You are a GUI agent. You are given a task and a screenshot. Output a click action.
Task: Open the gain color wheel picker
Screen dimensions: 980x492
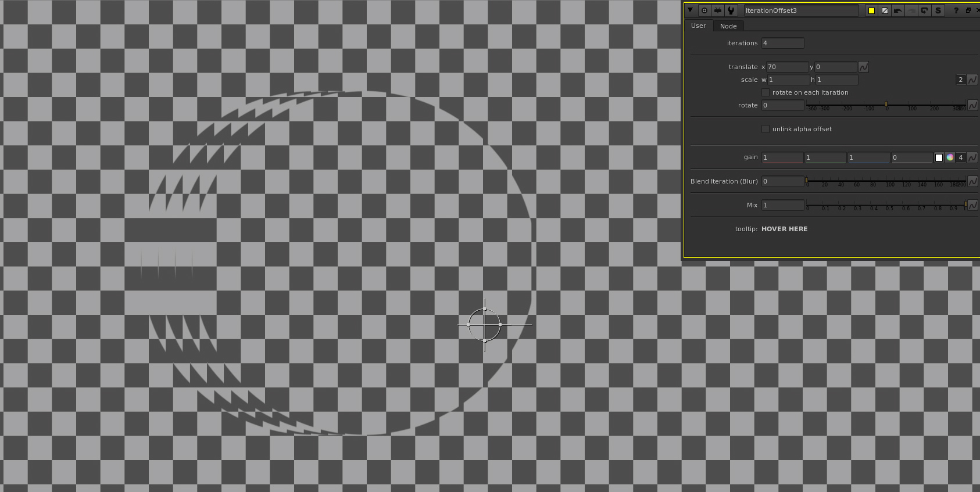[950, 157]
